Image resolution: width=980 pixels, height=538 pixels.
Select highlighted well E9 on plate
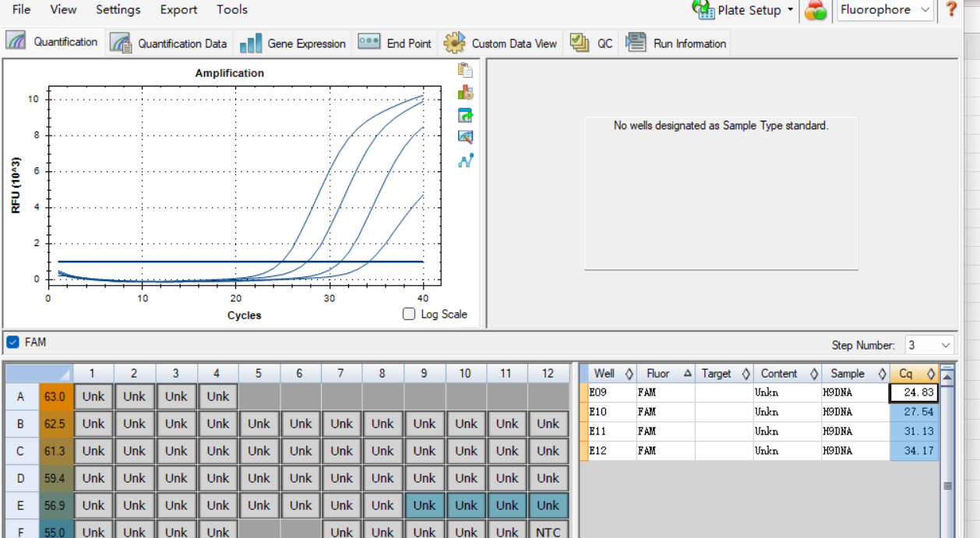[425, 505]
